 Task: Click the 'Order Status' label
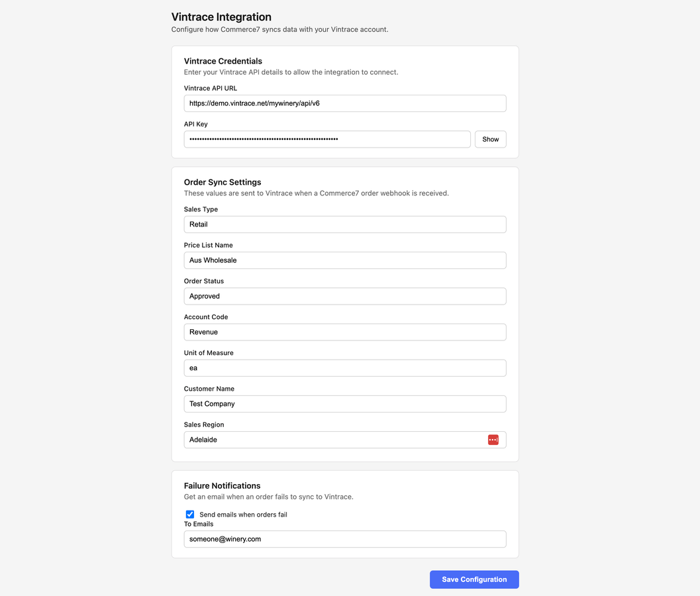[203, 281]
